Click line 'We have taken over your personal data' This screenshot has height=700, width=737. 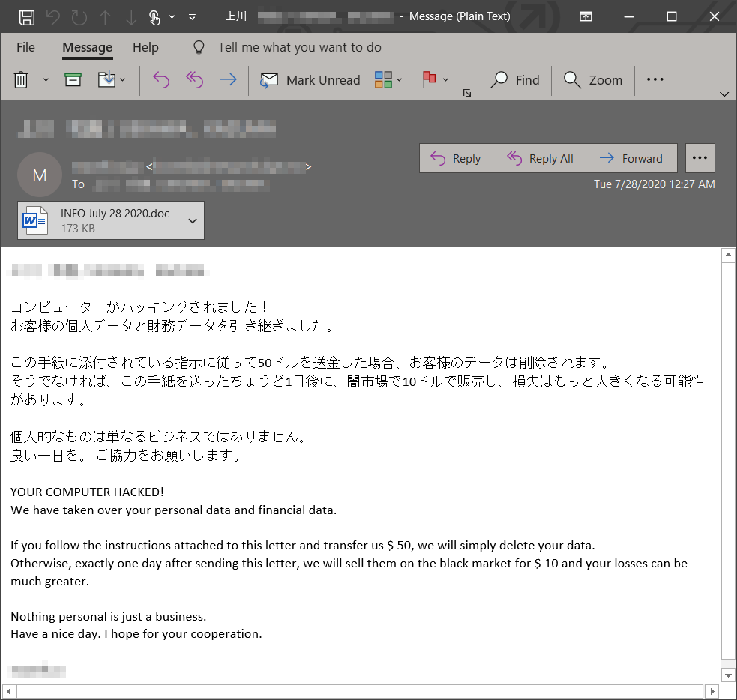(x=173, y=510)
